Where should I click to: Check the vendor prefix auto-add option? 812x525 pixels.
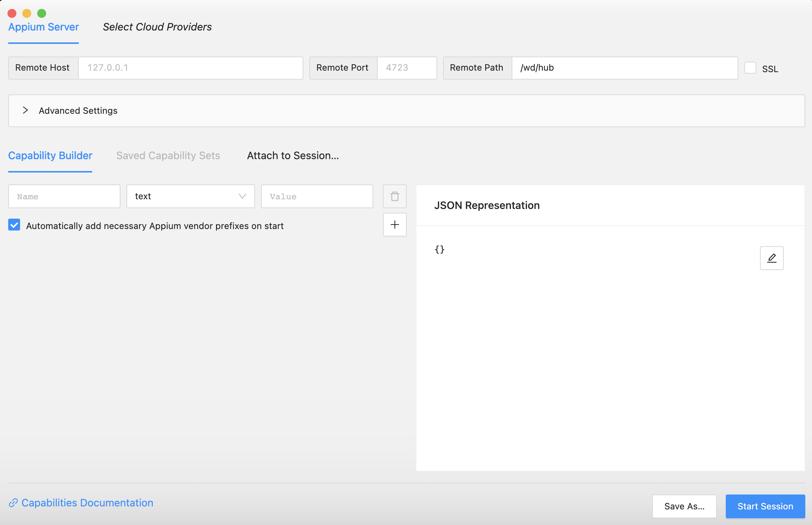tap(15, 226)
